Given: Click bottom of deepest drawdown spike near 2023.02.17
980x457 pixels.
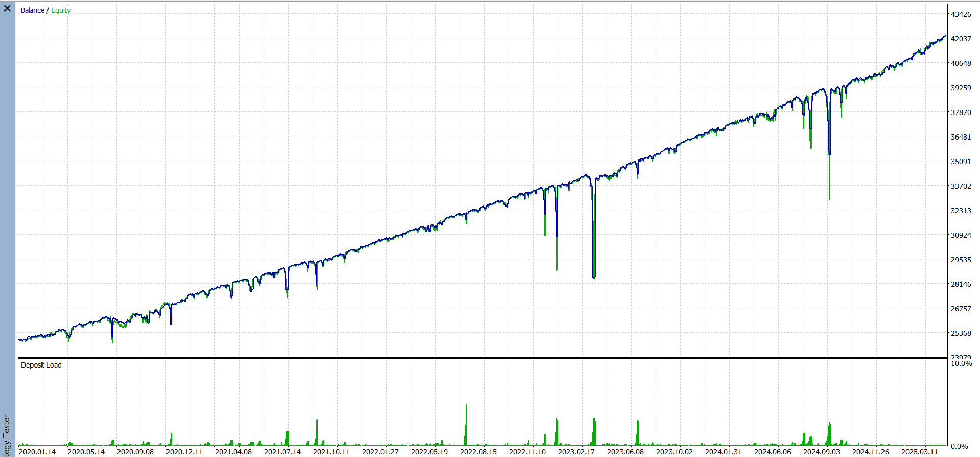Looking at the screenshot, I should coord(594,277).
